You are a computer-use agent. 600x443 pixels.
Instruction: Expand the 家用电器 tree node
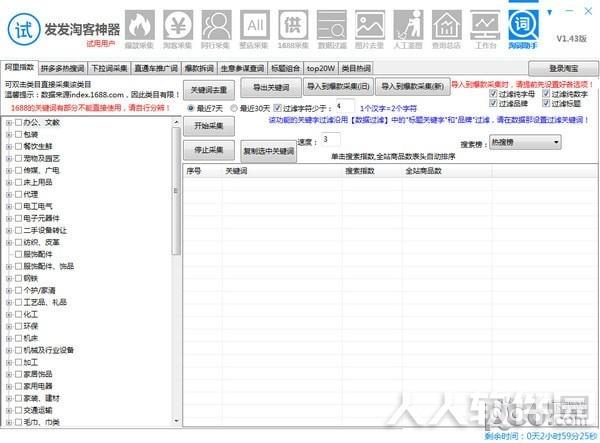point(9,386)
